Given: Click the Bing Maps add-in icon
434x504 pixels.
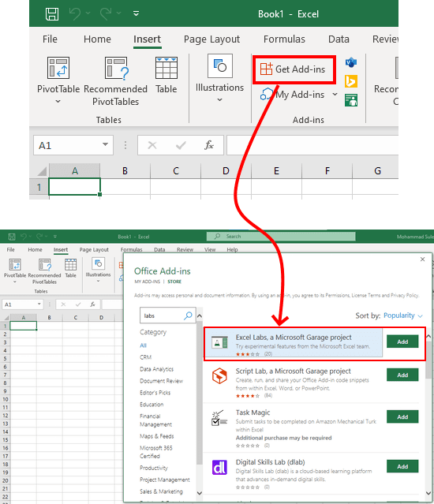Looking at the screenshot, I should [x=350, y=81].
